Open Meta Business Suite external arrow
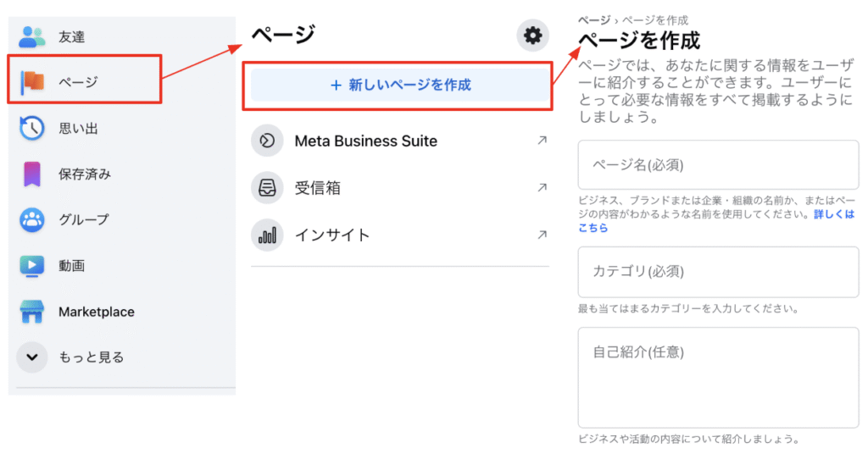868x470 pixels. 542,141
